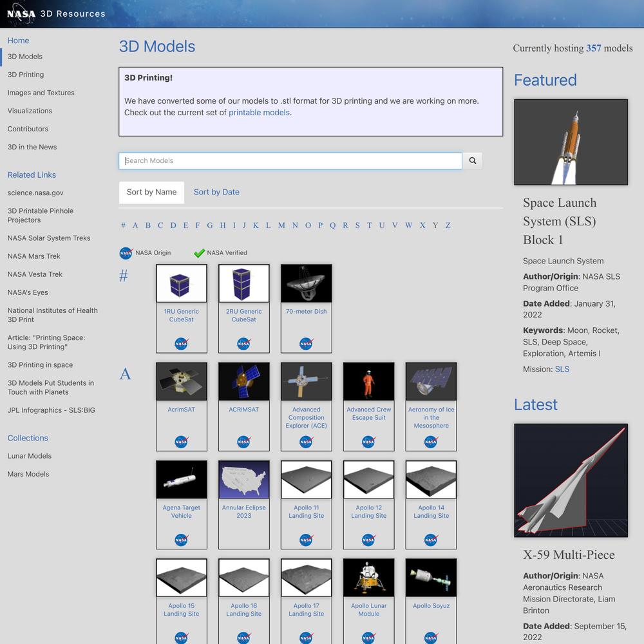Follow the printable models link

[259, 113]
